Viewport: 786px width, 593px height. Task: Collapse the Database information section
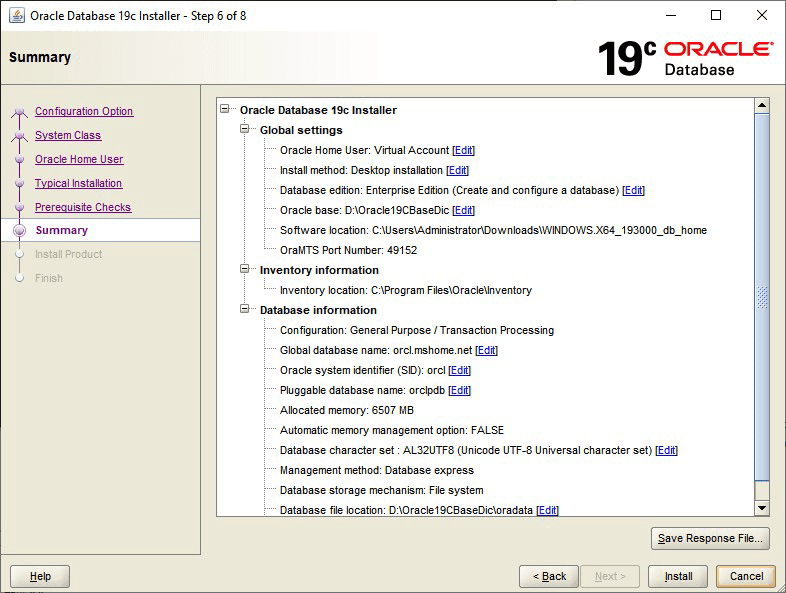245,309
